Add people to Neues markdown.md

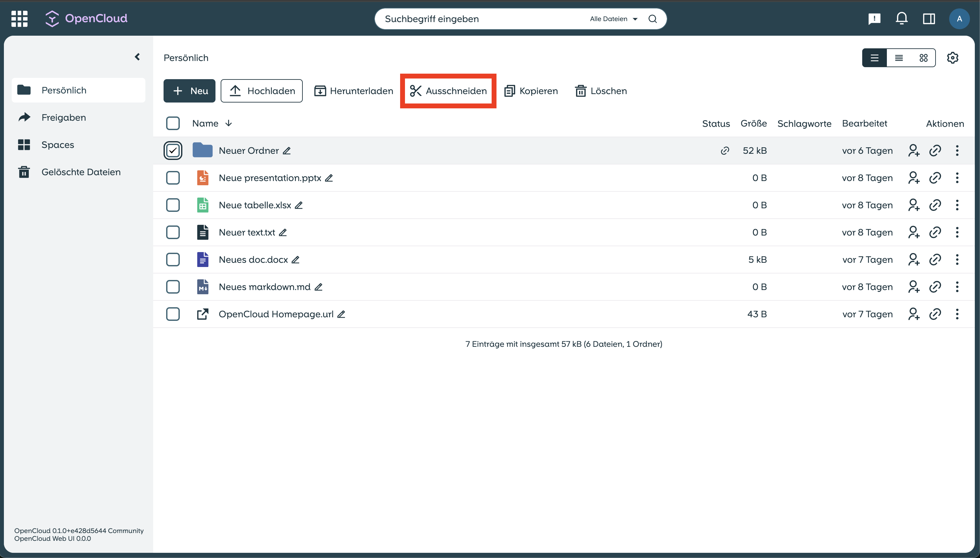point(914,287)
